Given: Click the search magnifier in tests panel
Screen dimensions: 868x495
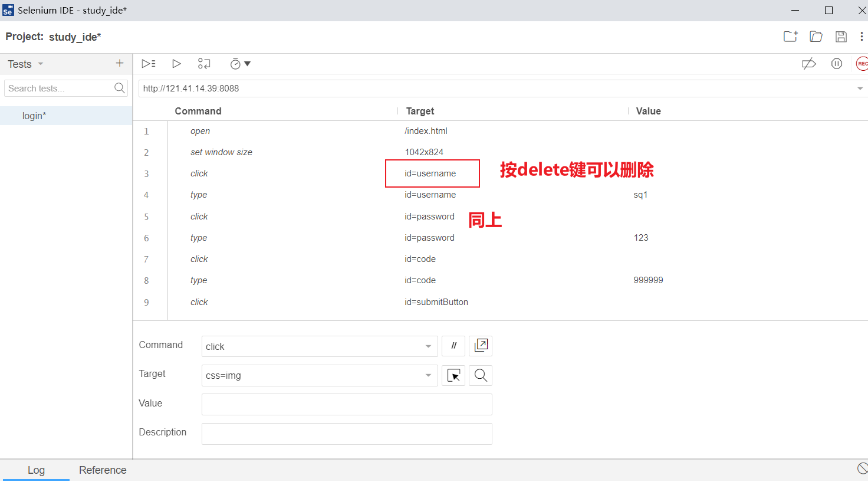Looking at the screenshot, I should pos(120,88).
